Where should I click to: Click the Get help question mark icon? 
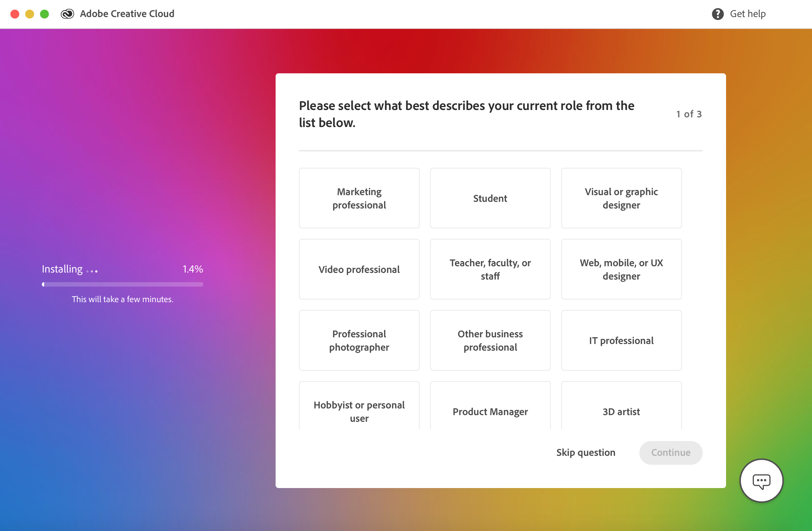[x=718, y=14]
